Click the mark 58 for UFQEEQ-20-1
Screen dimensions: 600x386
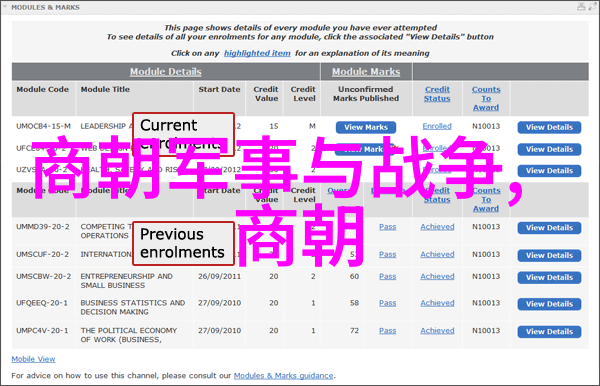(x=354, y=303)
